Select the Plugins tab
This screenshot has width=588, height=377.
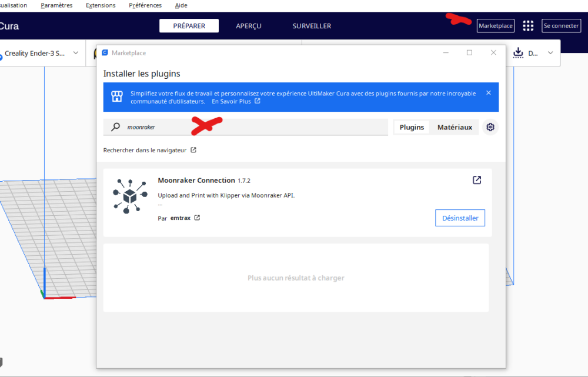[412, 127]
